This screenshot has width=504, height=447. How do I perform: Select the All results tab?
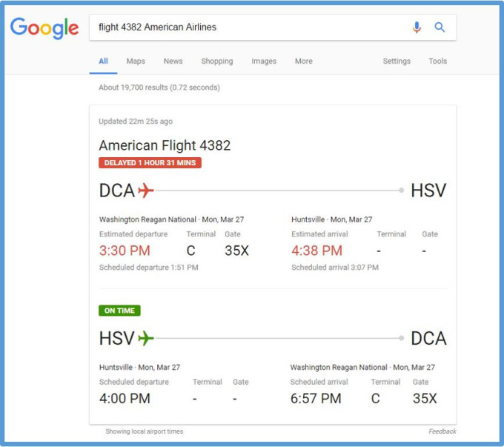point(103,62)
